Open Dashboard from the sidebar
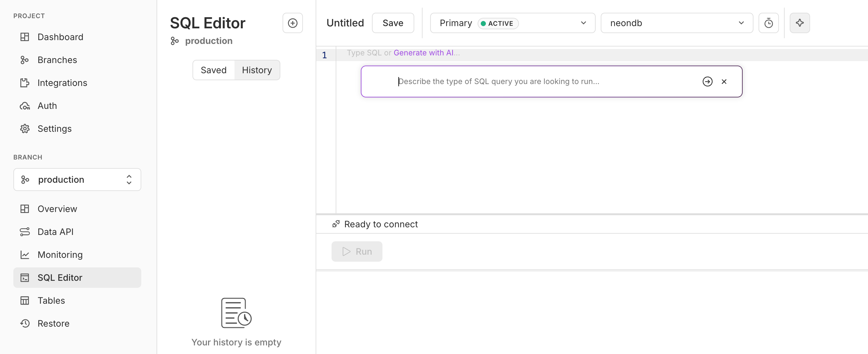The height and width of the screenshot is (354, 868). tap(60, 37)
